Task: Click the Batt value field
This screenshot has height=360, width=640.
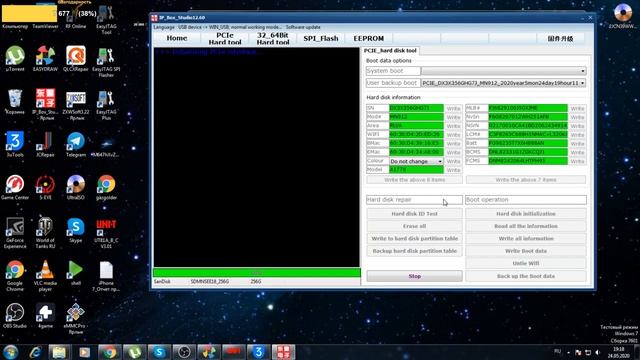Action: point(528,143)
